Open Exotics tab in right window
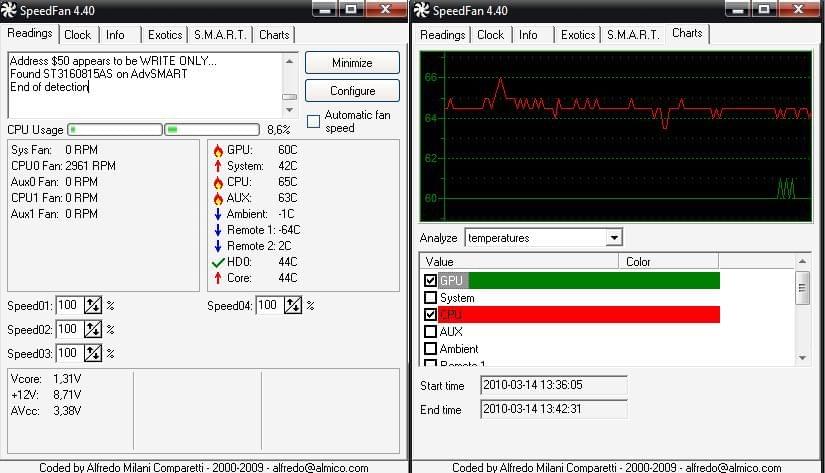This screenshot has height=473, width=825. click(578, 35)
